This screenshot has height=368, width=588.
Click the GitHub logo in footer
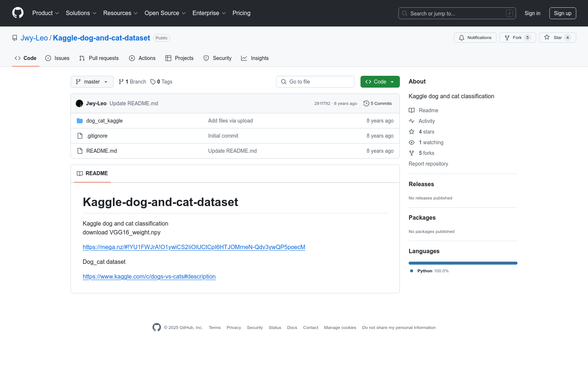coord(157,327)
